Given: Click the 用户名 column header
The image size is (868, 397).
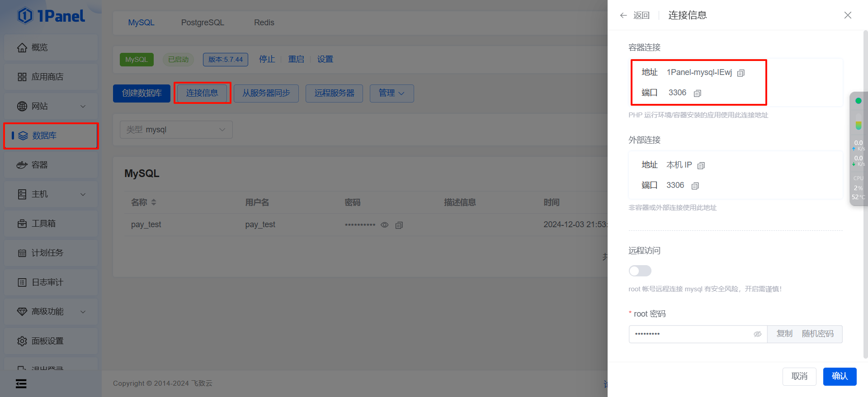Looking at the screenshot, I should coord(257,202).
